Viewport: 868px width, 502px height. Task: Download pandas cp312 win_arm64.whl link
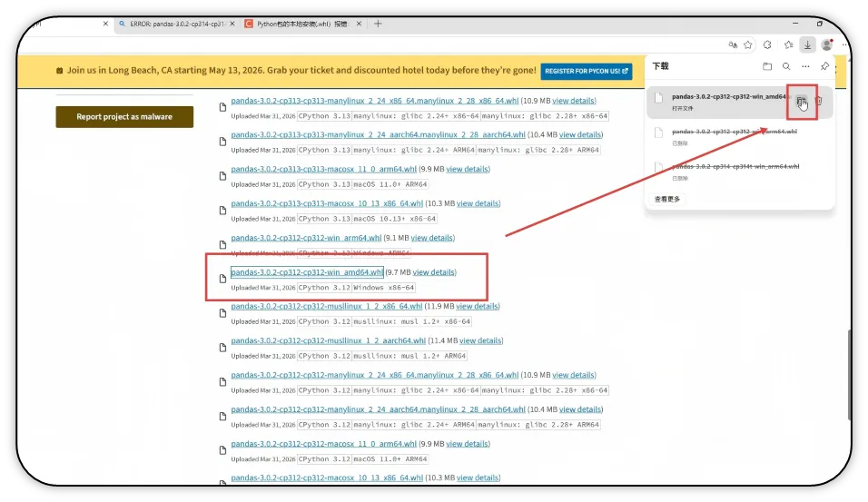(x=306, y=238)
